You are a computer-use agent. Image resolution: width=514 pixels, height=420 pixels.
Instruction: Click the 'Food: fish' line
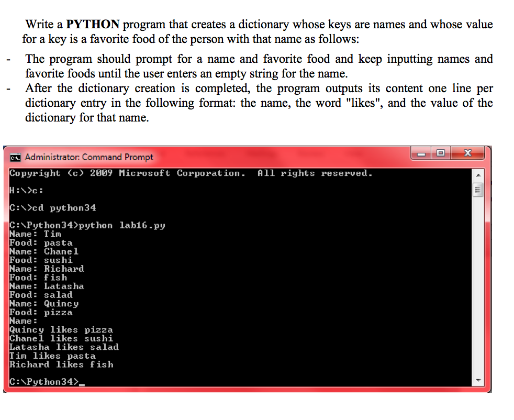pos(38,278)
